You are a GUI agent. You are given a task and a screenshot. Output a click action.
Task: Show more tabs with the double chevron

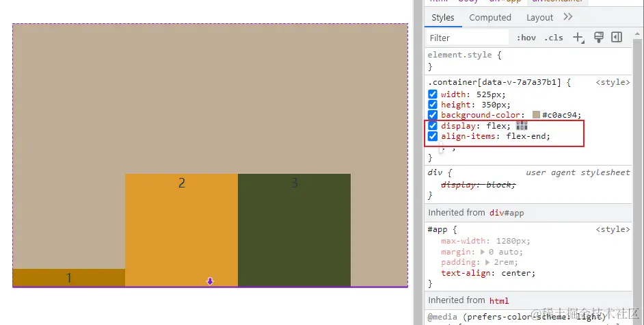(x=567, y=17)
